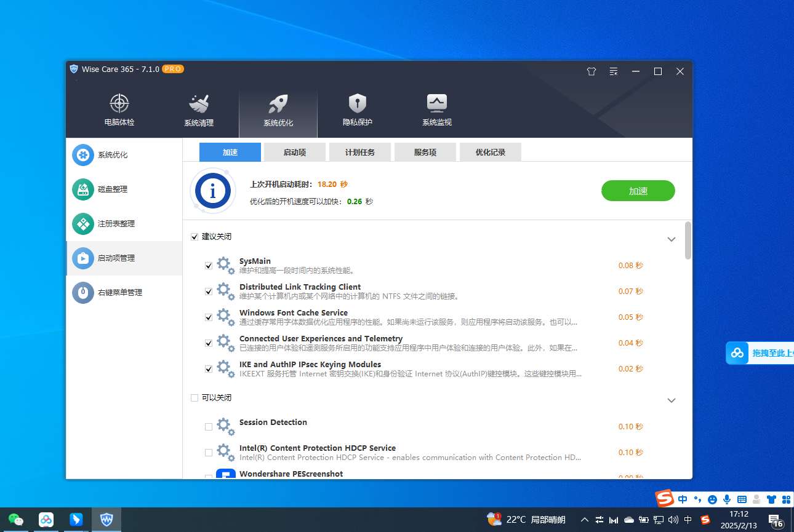Check the 可以关闭 group checkbox
This screenshot has width=794, height=532.
[x=194, y=398]
